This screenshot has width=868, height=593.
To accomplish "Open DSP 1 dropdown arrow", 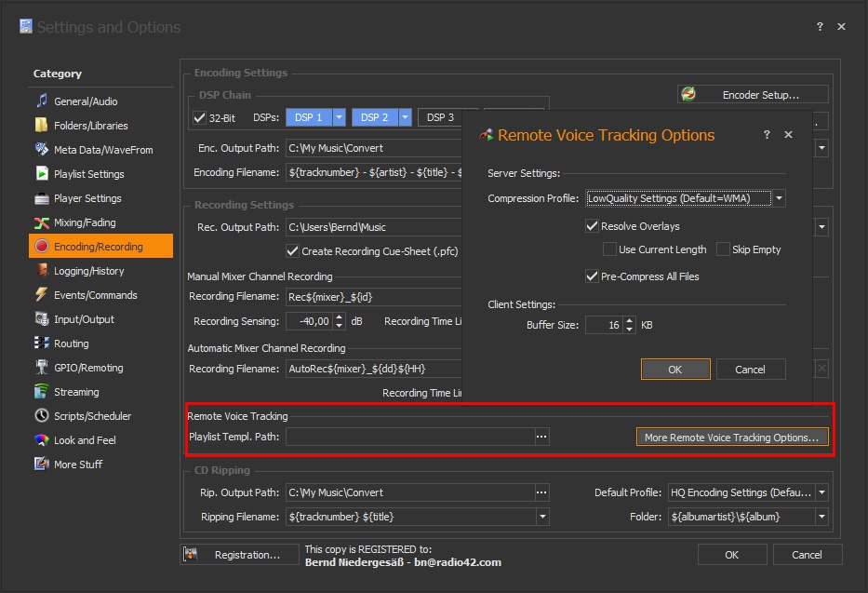I will point(339,117).
